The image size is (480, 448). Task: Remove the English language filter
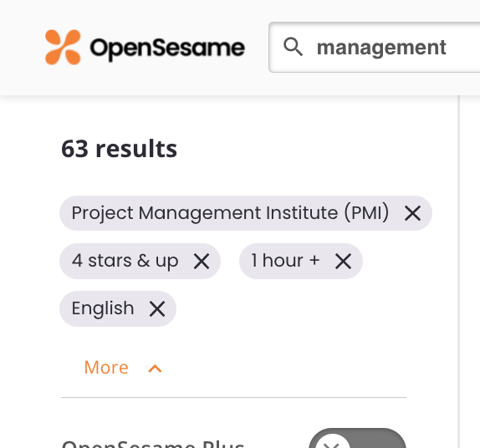point(157,308)
